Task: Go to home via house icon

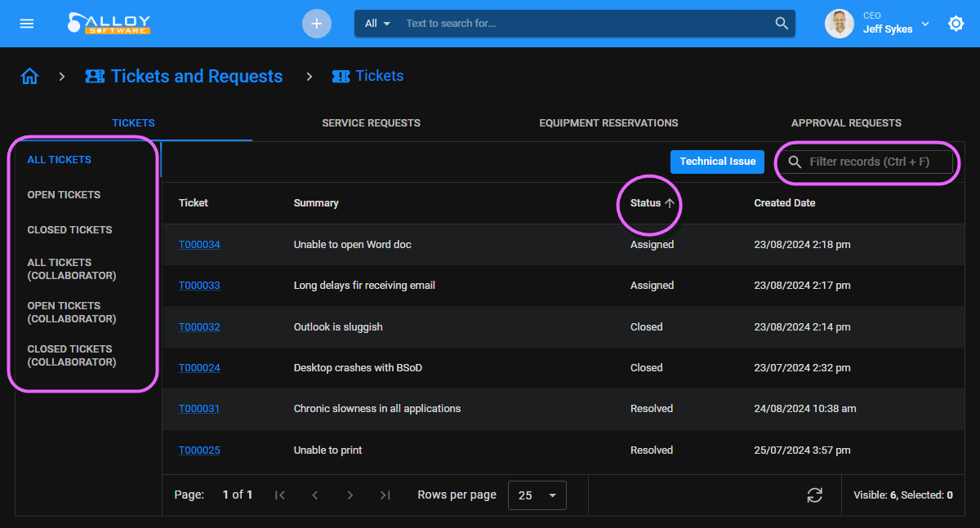Action: (x=30, y=77)
